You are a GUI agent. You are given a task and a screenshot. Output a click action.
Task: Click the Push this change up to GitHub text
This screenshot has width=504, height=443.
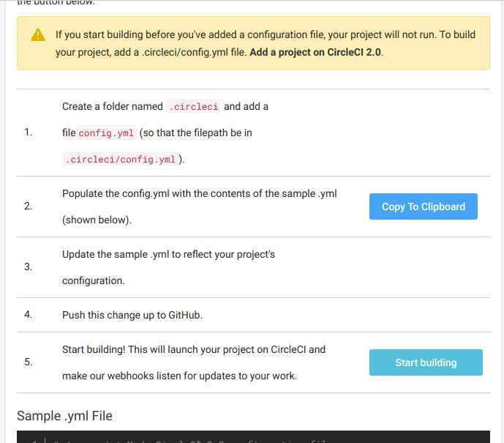coord(132,315)
